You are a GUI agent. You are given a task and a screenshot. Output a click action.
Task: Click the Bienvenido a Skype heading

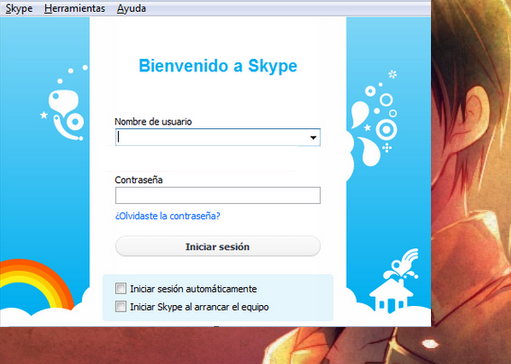click(x=218, y=66)
